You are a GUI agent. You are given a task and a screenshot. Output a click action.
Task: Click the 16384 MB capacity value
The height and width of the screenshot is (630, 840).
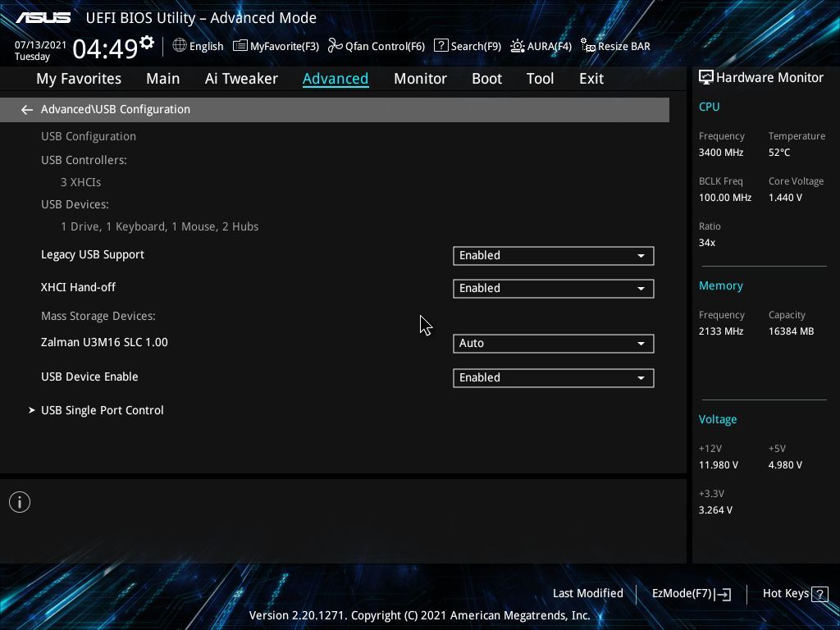(x=792, y=331)
